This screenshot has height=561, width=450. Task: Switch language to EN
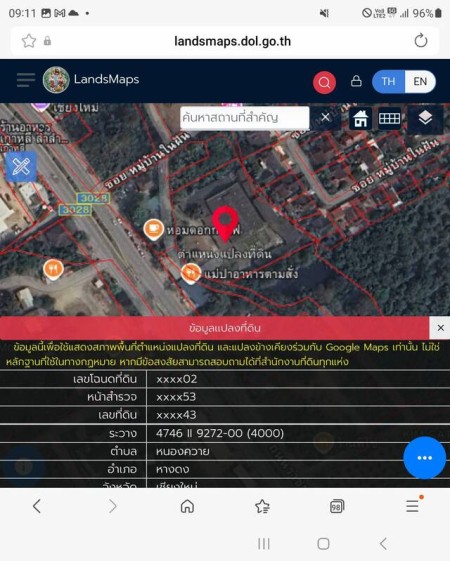click(x=420, y=82)
